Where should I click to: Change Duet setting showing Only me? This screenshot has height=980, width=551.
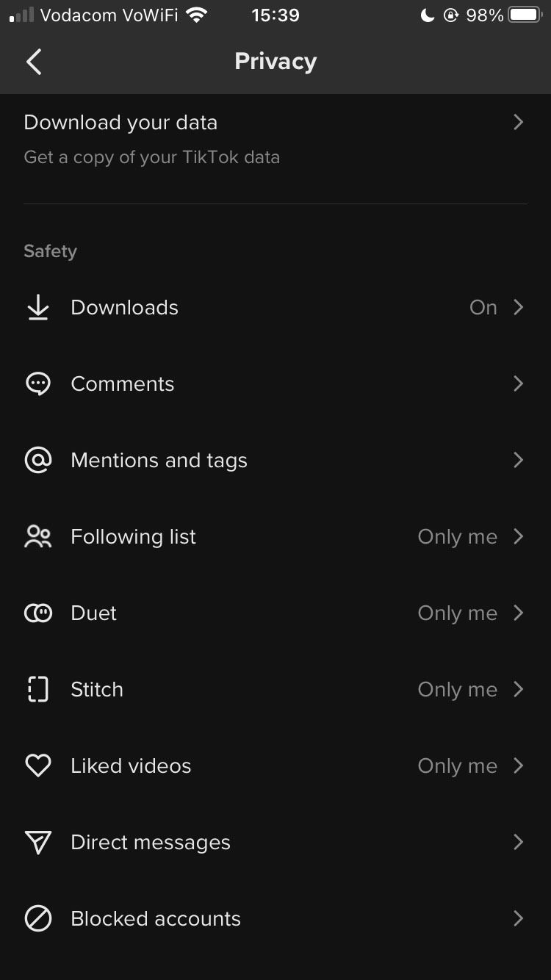457,613
